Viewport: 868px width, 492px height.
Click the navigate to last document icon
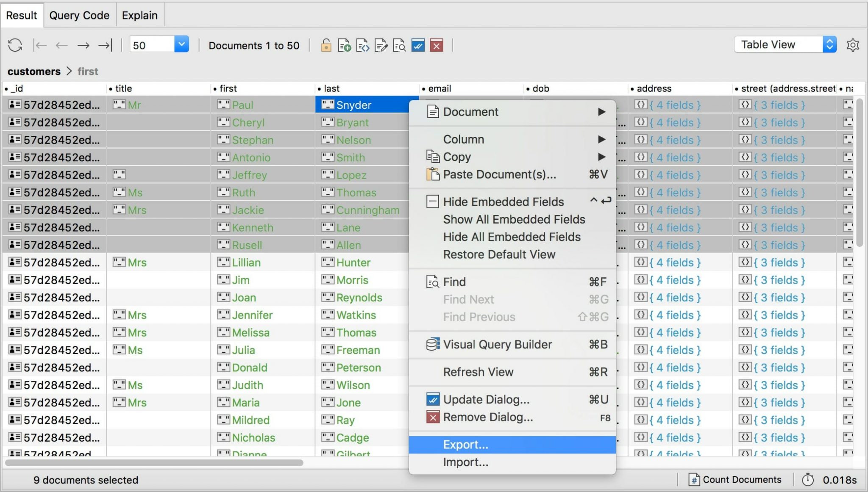tap(106, 45)
